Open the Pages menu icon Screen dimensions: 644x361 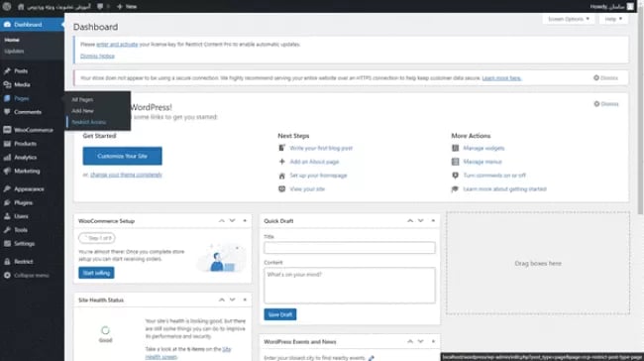pos(7,98)
